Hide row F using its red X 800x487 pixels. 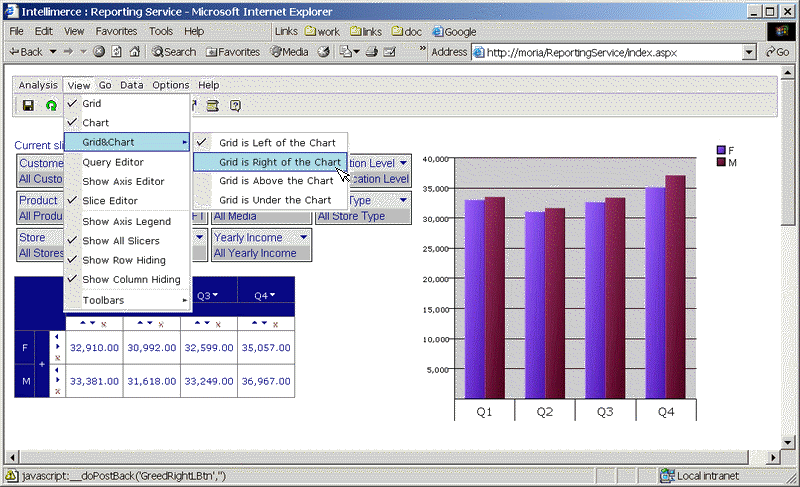[58, 358]
